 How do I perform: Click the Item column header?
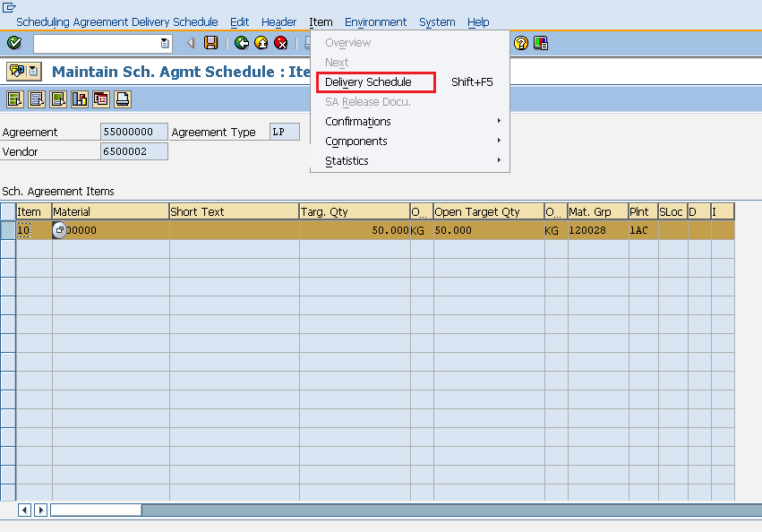coord(34,211)
